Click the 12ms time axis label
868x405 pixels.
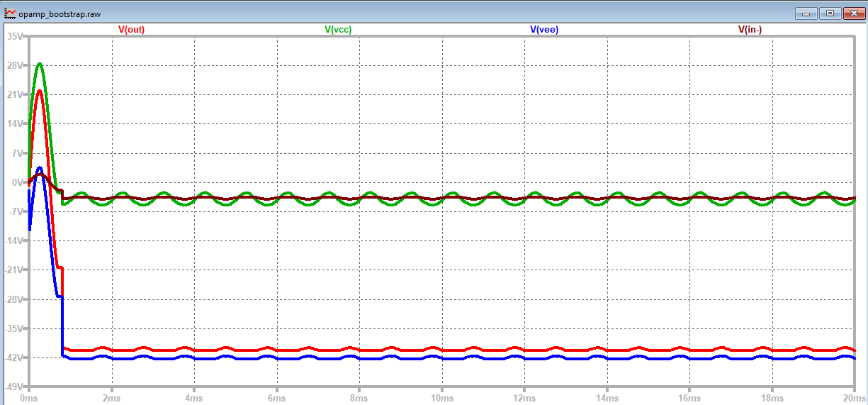[x=524, y=398]
